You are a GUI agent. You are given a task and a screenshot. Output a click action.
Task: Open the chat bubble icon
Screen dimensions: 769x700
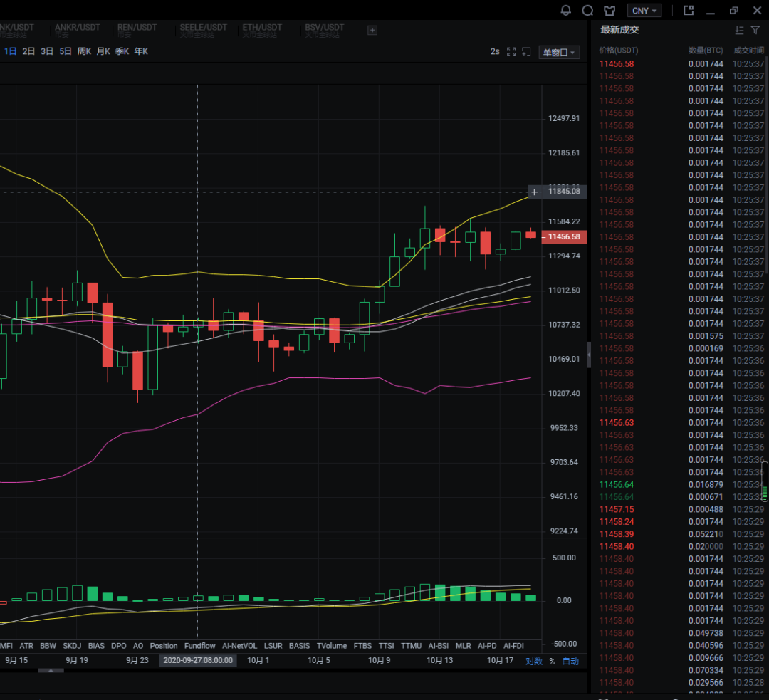click(587, 11)
